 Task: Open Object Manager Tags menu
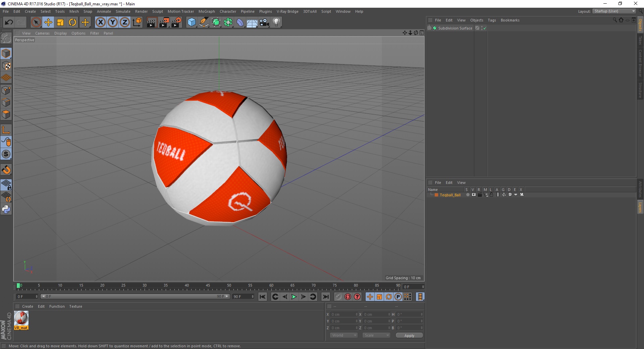pos(492,20)
